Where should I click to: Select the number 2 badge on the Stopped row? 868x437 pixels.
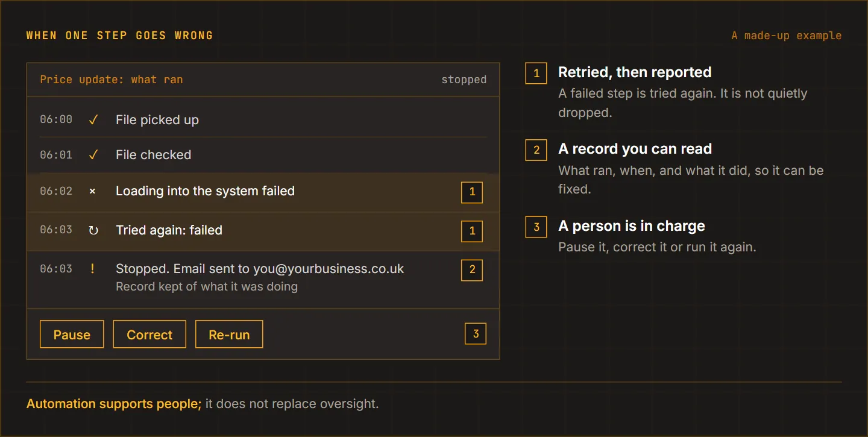(x=472, y=270)
